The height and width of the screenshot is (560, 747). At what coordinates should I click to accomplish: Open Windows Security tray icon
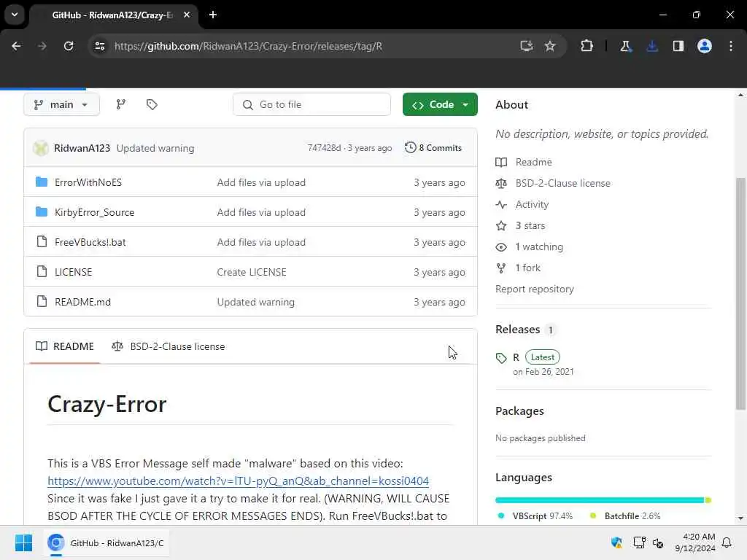tap(616, 542)
